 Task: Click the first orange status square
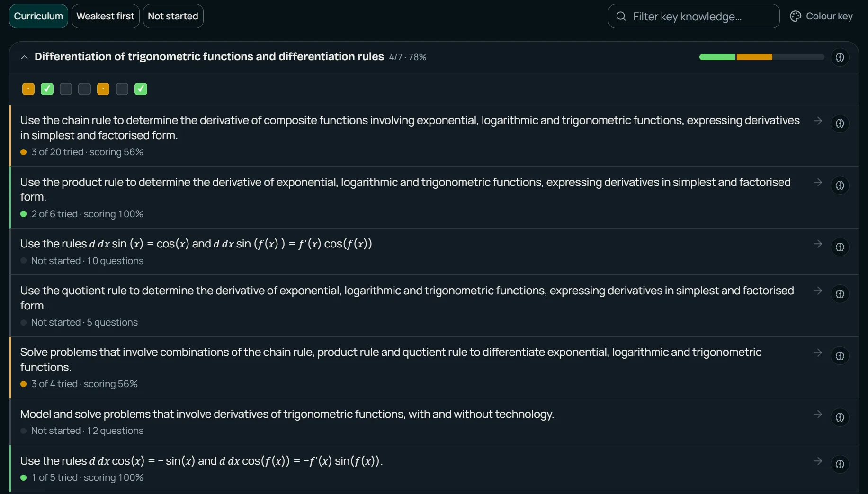(28, 89)
